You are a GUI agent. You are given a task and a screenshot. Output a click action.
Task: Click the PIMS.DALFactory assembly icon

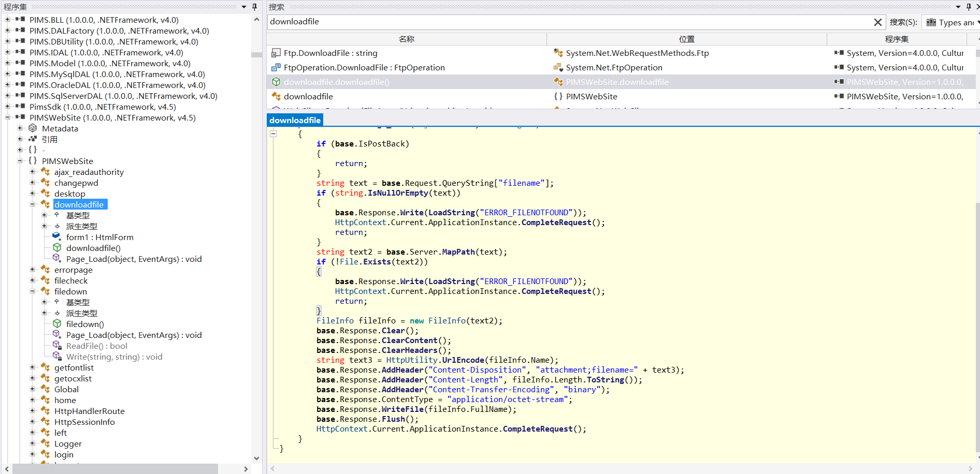tap(20, 31)
